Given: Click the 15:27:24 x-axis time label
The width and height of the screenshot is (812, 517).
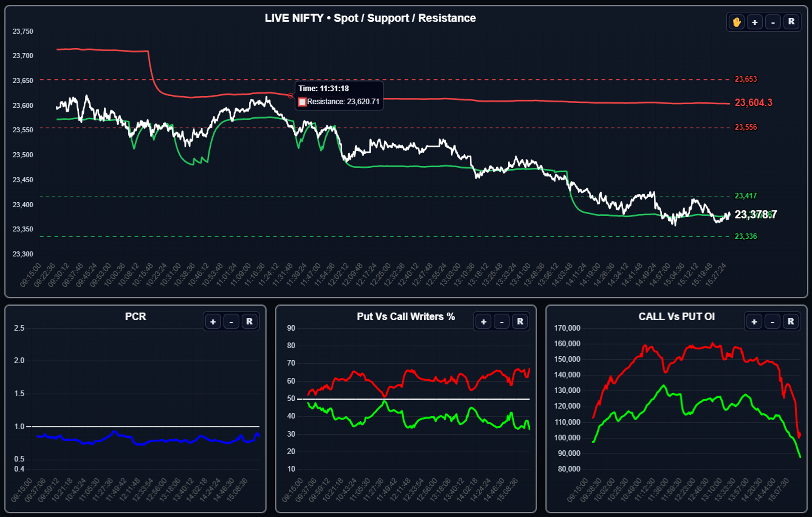Looking at the screenshot, I should [716, 275].
